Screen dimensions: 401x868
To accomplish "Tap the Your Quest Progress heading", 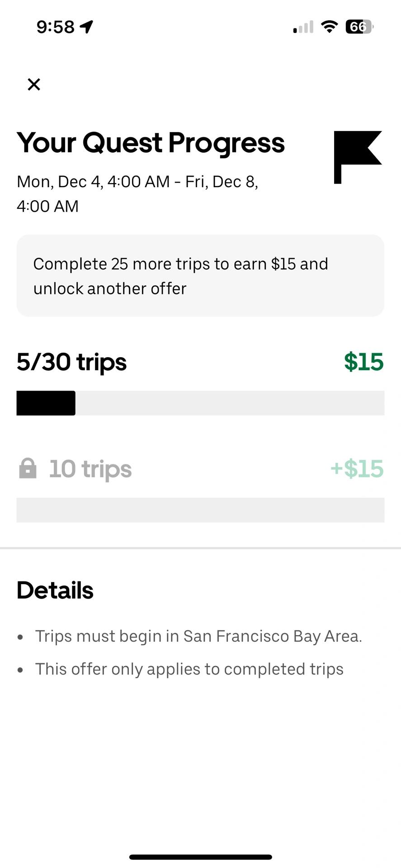I will pyautogui.click(x=151, y=143).
